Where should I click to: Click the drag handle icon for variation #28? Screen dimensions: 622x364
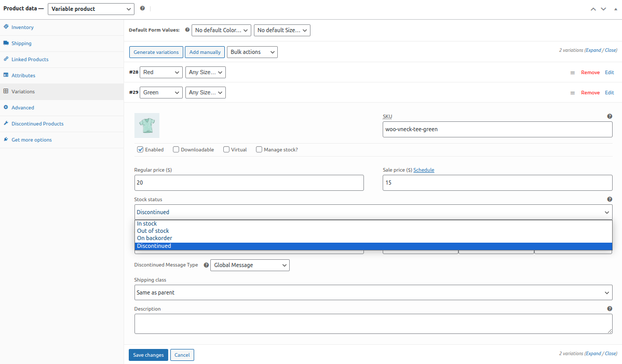[572, 73]
